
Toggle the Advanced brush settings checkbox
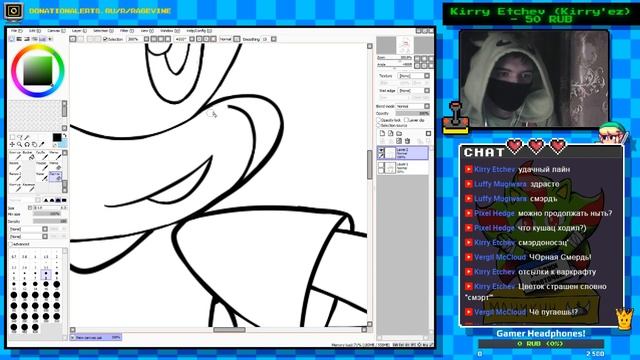[11, 244]
